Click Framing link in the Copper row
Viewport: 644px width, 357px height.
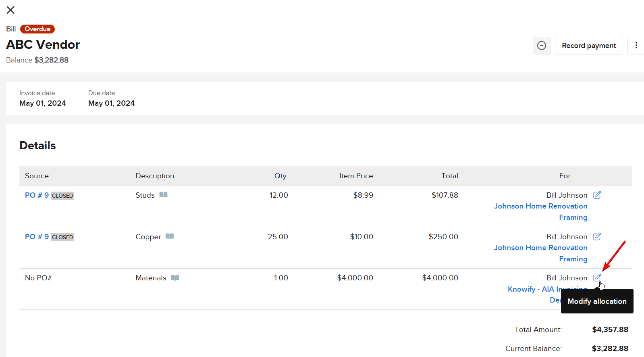click(573, 259)
